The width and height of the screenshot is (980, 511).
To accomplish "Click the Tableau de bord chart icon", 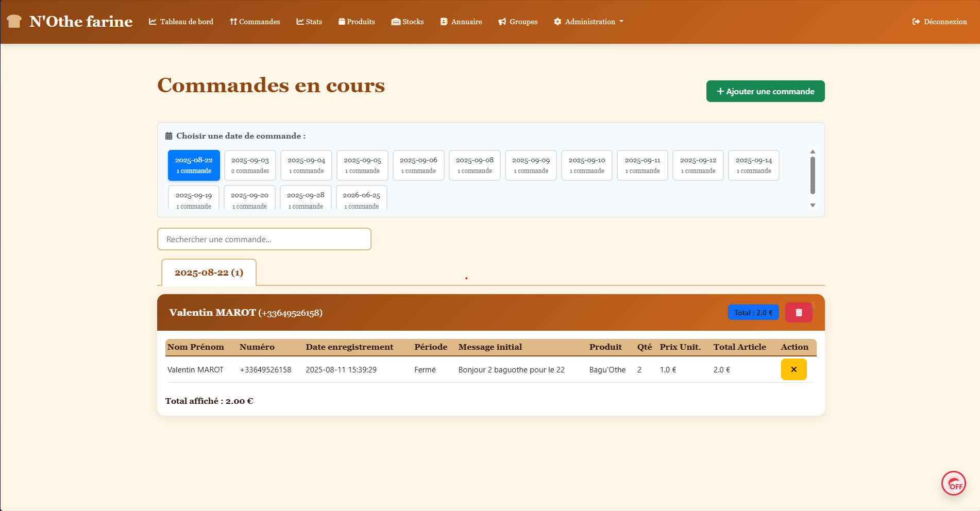I will tap(153, 22).
